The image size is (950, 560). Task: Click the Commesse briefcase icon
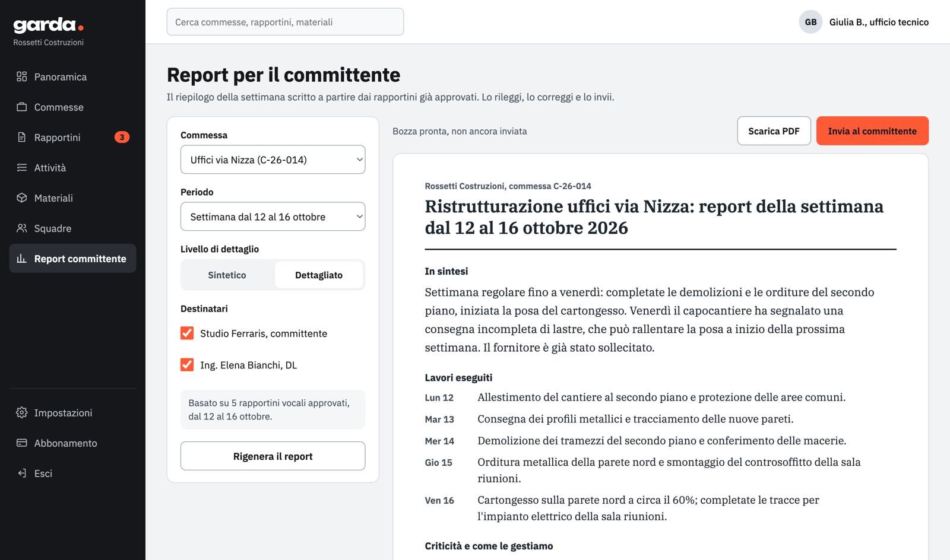coord(22,107)
